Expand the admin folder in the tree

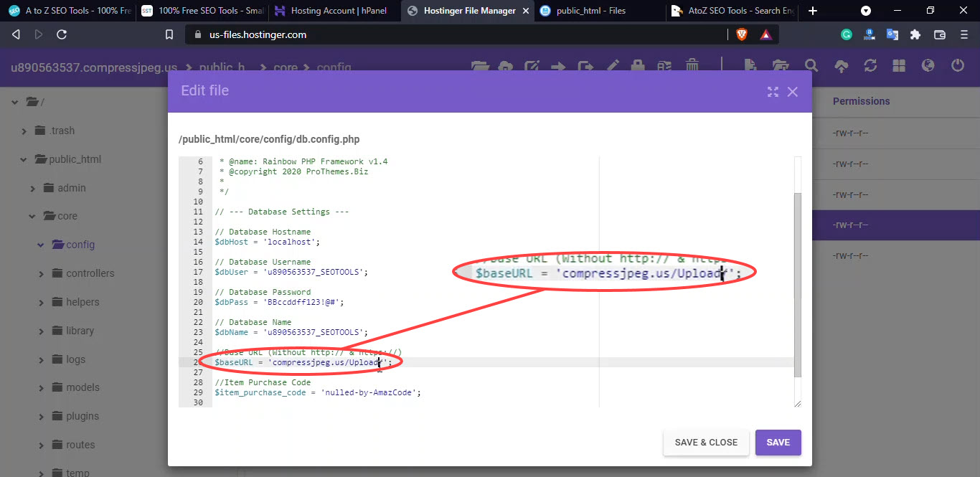point(32,188)
